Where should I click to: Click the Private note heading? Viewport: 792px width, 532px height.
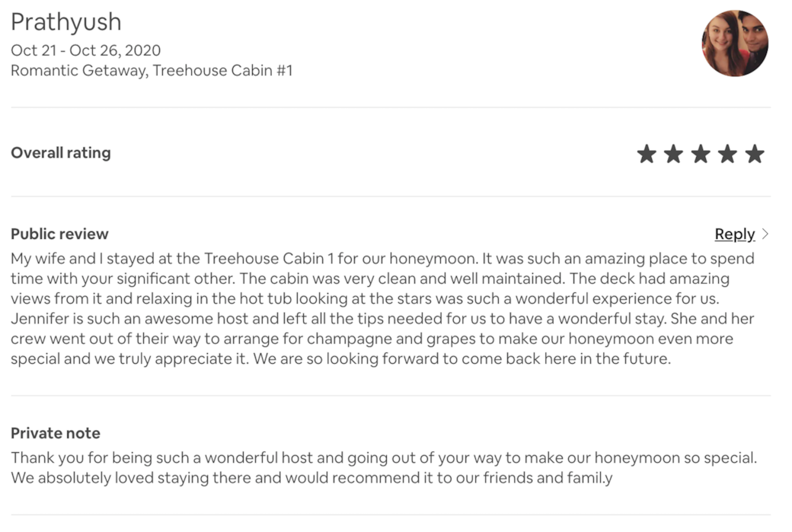click(56, 433)
